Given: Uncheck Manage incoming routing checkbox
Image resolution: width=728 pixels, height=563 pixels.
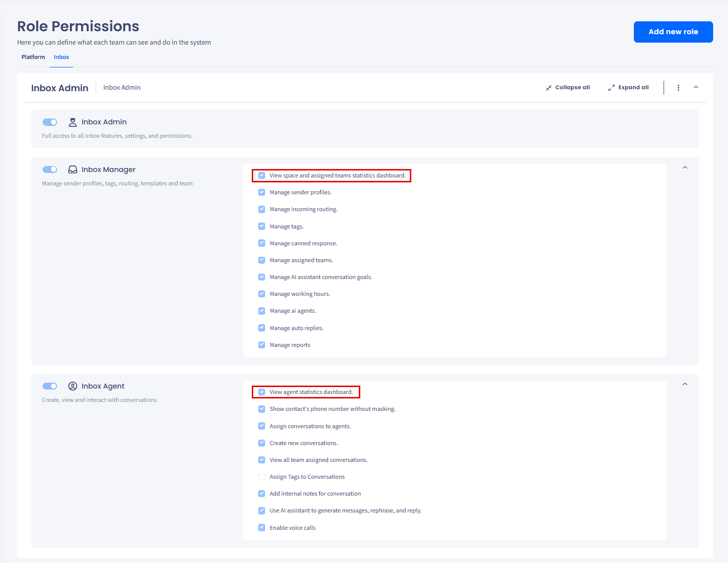Looking at the screenshot, I should tap(262, 209).
